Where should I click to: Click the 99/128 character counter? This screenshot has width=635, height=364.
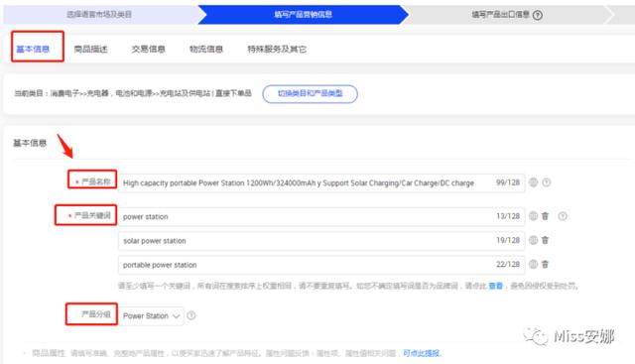pos(508,182)
